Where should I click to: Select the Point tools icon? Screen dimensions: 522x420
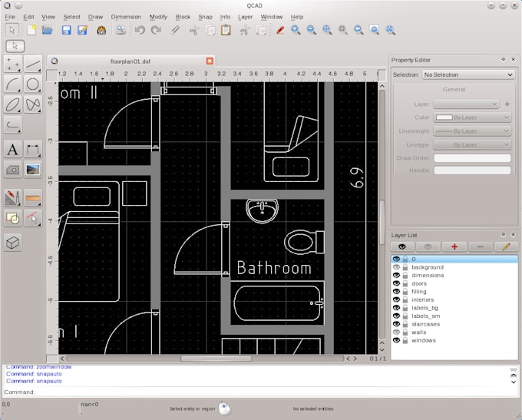tap(13, 64)
